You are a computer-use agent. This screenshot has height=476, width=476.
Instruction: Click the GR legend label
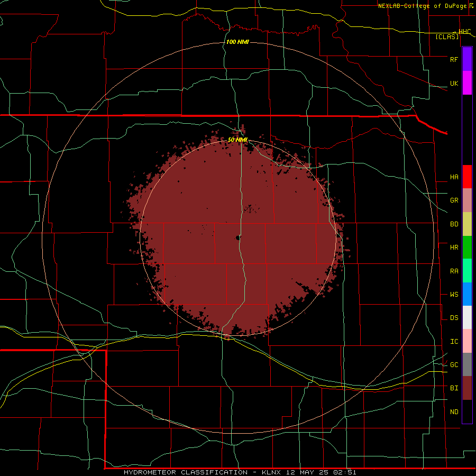click(x=454, y=200)
